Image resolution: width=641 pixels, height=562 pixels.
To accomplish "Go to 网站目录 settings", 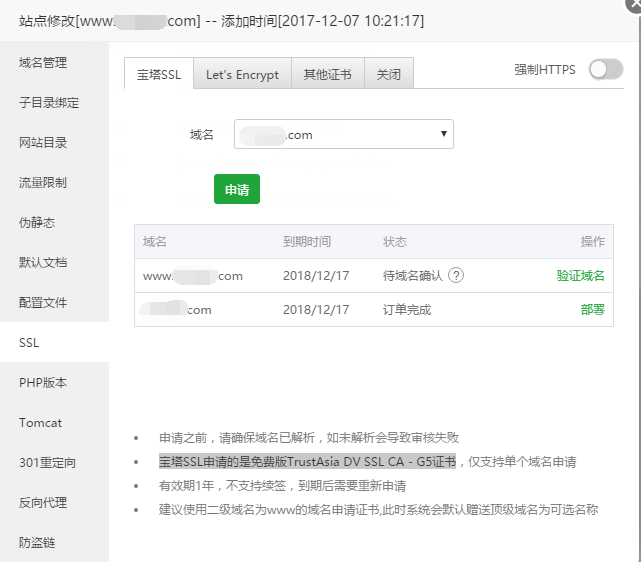I will (54, 143).
